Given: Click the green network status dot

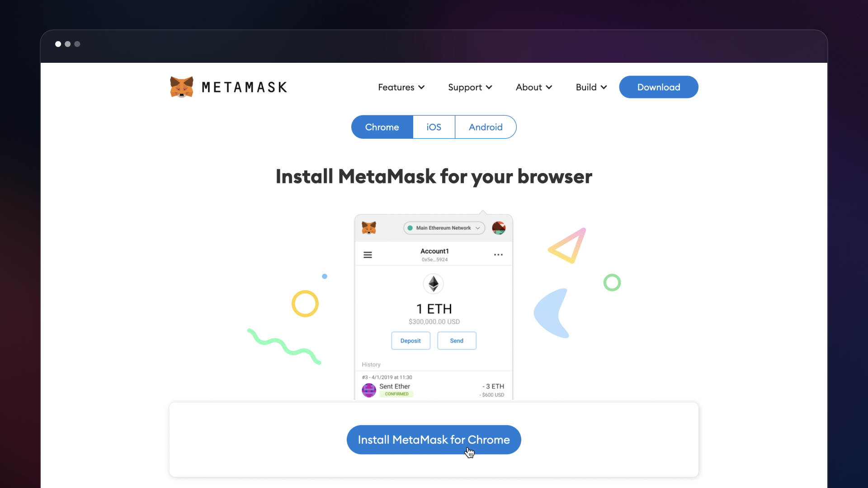Looking at the screenshot, I should tap(410, 228).
